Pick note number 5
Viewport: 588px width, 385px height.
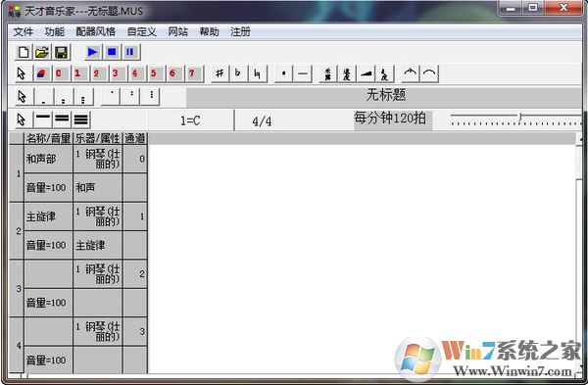[x=155, y=73]
